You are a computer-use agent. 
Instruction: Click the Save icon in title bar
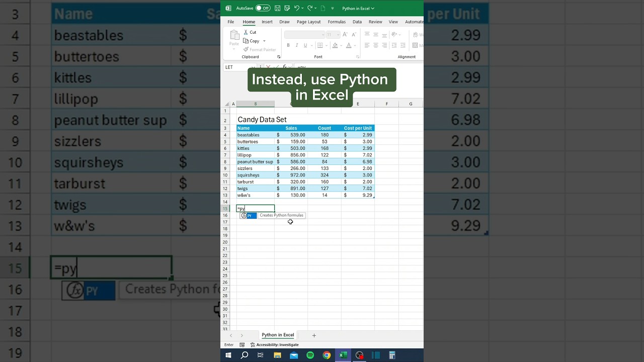pyautogui.click(x=278, y=8)
